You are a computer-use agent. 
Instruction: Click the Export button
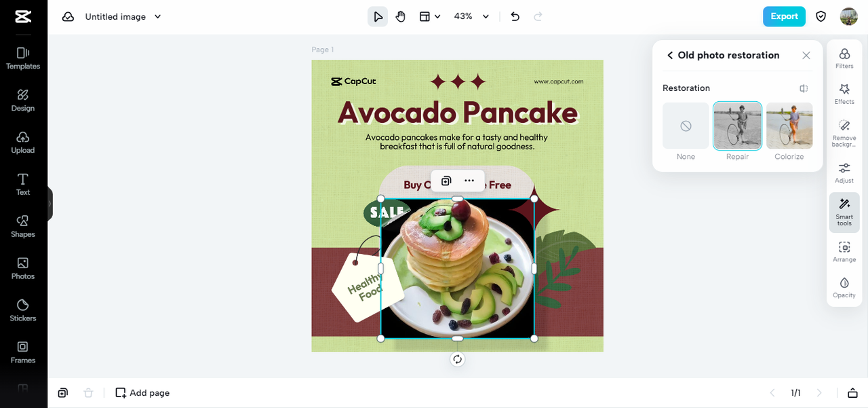click(784, 16)
